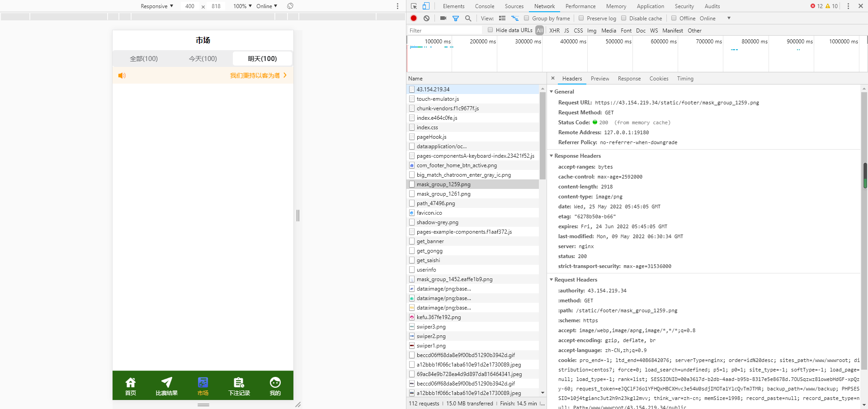
Task: Click the show overview waterfall icon
Action: 515,18
